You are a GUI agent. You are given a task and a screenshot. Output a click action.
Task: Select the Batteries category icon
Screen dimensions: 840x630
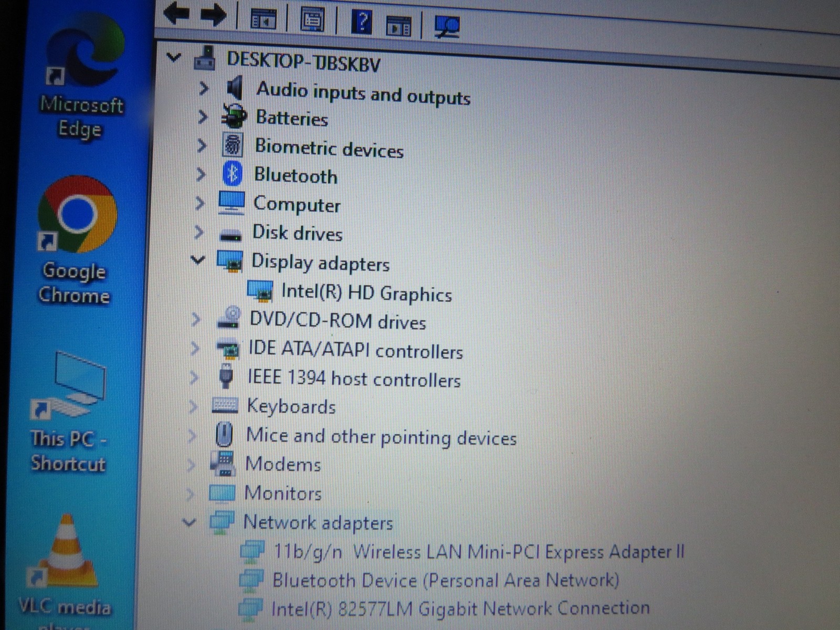tap(234, 116)
